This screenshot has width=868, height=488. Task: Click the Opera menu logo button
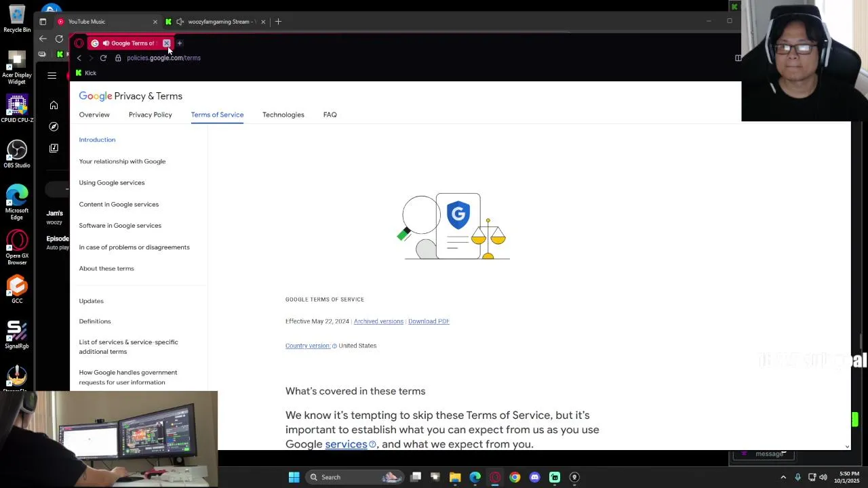[x=79, y=43]
